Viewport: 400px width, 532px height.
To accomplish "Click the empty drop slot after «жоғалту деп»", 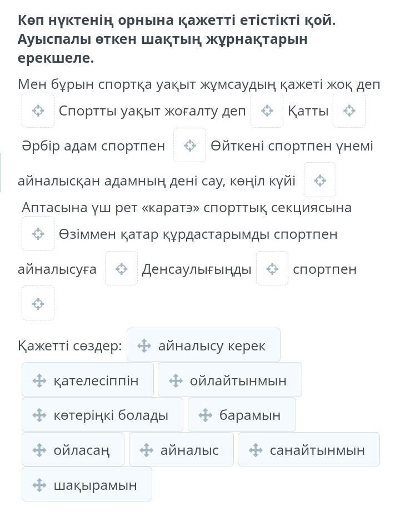I will [267, 111].
